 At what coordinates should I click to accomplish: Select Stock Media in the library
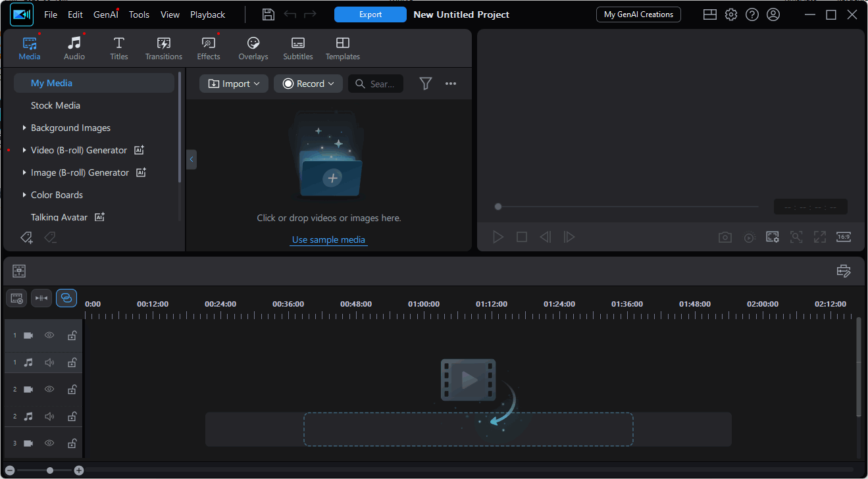55,105
